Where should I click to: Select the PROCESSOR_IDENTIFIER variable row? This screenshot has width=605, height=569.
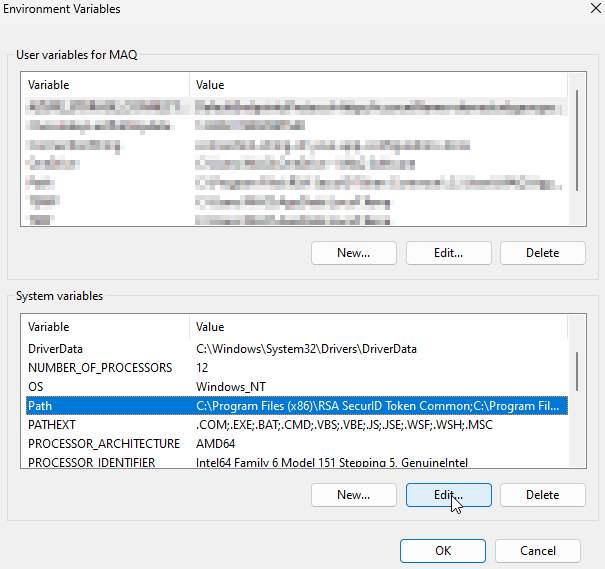coord(100,463)
